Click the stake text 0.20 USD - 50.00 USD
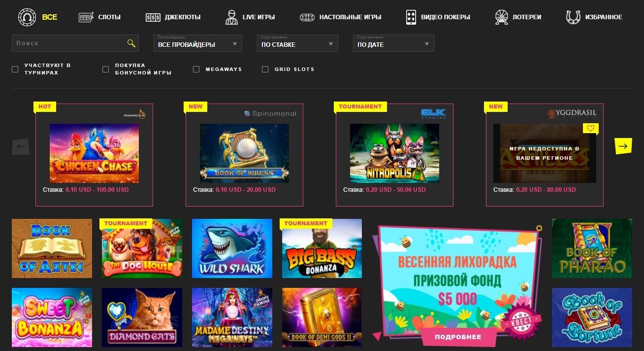 pyautogui.click(x=396, y=190)
